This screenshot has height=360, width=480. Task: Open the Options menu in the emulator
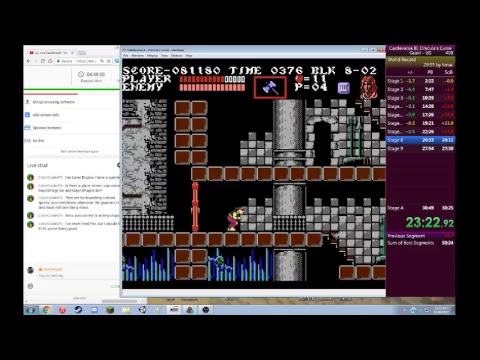pos(176,55)
